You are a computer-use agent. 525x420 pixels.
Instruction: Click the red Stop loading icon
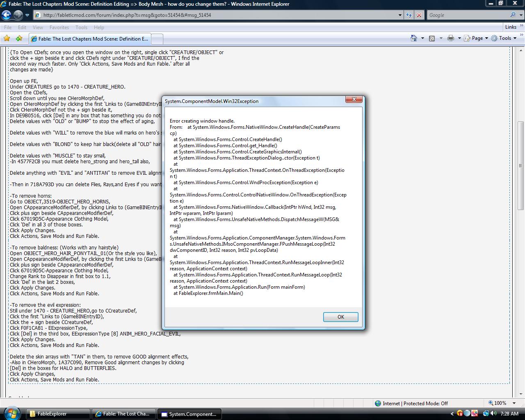pos(419,15)
